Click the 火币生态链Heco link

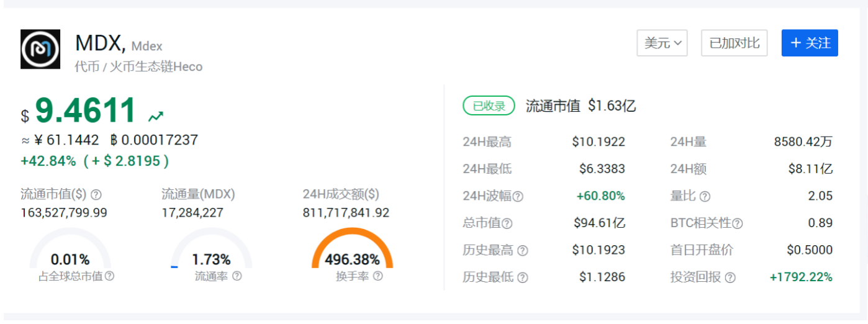156,66
